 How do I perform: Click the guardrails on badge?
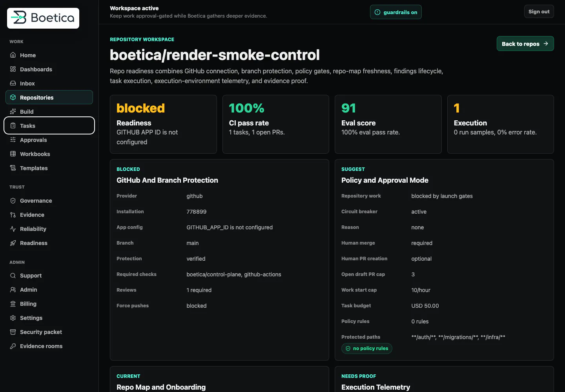click(395, 12)
